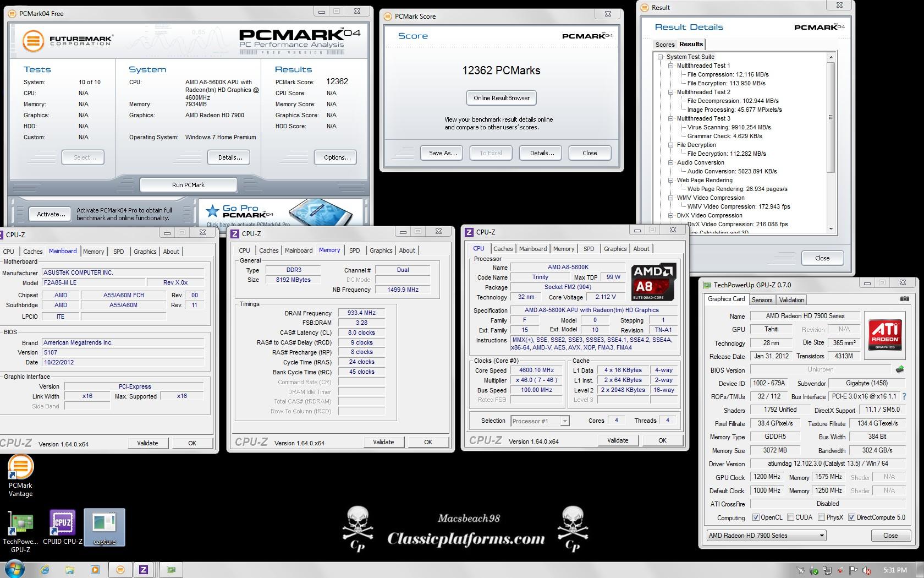Click Close button in GPU-Z

pyautogui.click(x=890, y=536)
